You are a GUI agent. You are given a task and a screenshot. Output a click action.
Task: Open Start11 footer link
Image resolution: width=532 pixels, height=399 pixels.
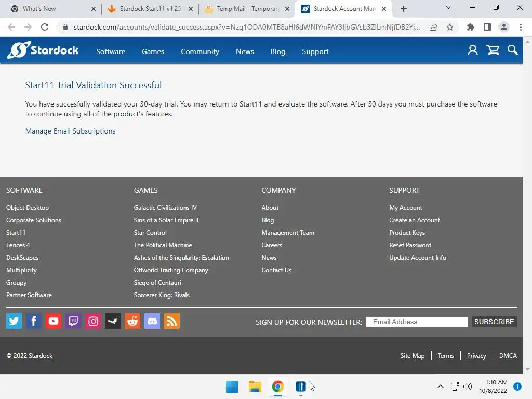click(16, 233)
